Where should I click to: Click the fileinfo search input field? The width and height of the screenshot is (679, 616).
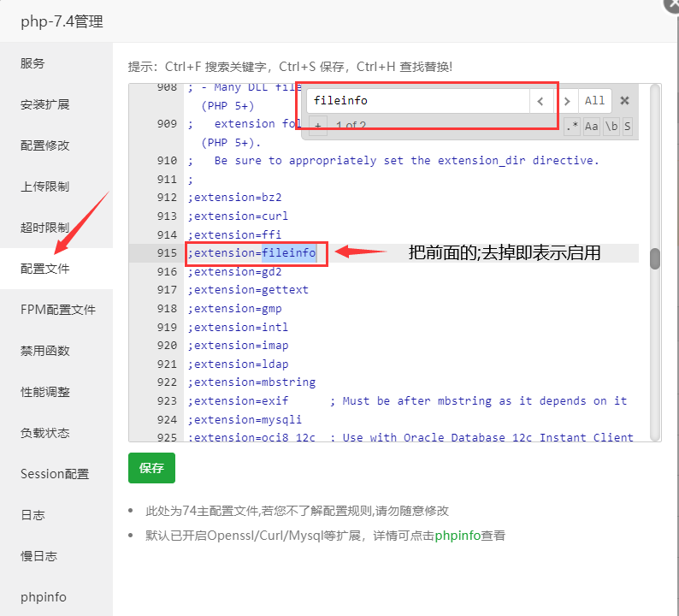(x=418, y=101)
